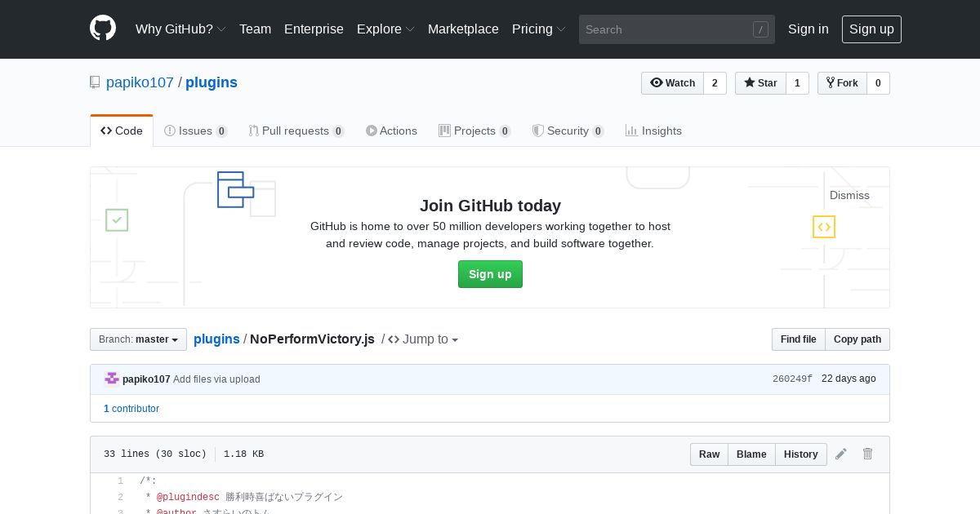
Task: Click the Watch button
Action: point(672,83)
